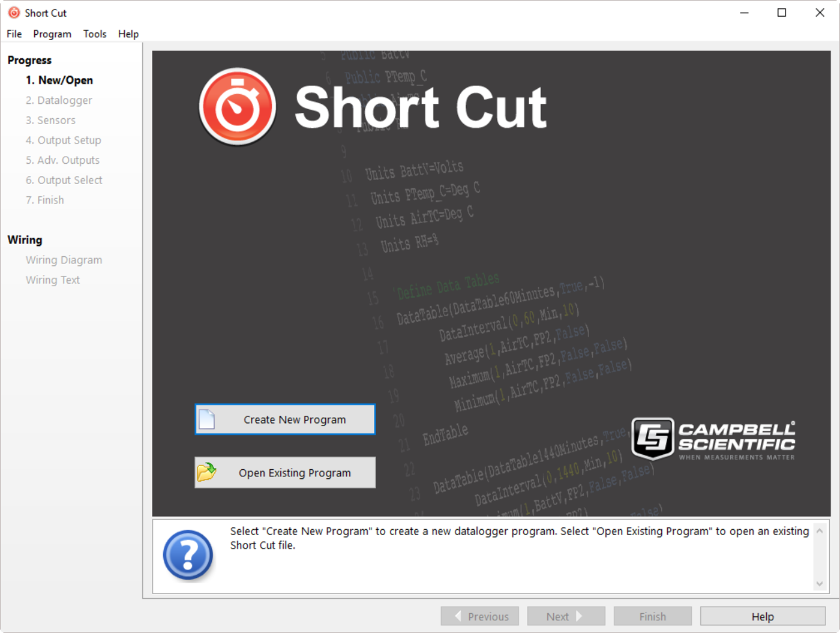The image size is (840, 633).
Task: Click the open folder icon on Open Existing Program
Action: click(206, 472)
